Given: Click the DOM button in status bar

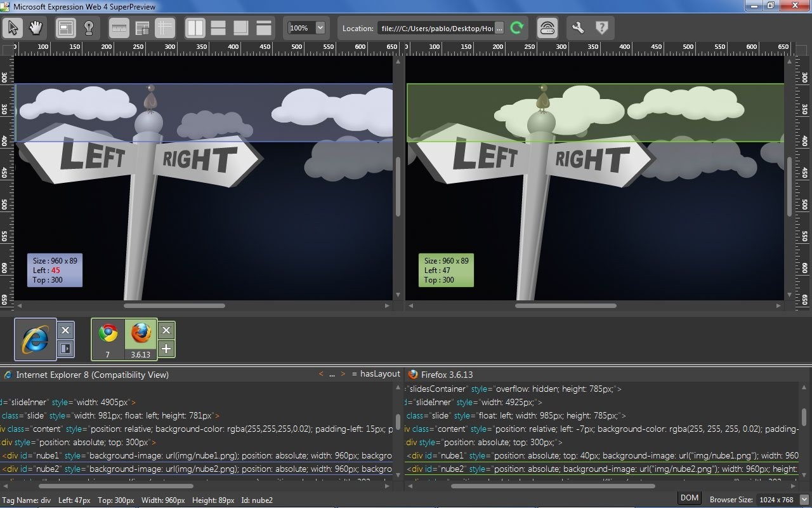Looking at the screenshot, I should point(690,498).
